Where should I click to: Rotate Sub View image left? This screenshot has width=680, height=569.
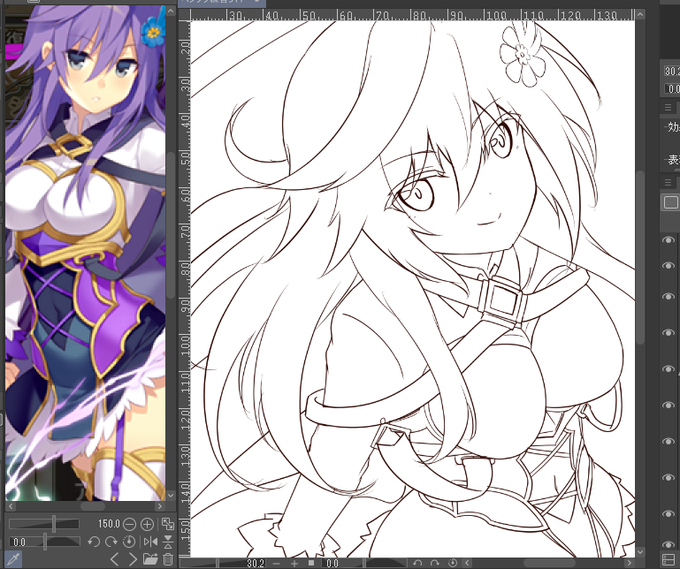click(94, 542)
